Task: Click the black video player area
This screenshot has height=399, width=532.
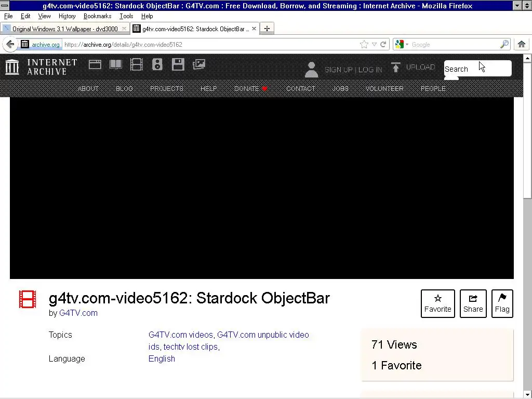Action: point(262,188)
